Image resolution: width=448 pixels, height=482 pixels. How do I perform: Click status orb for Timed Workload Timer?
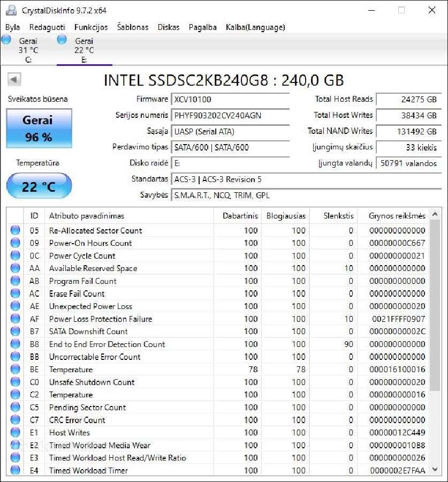pos(15,470)
